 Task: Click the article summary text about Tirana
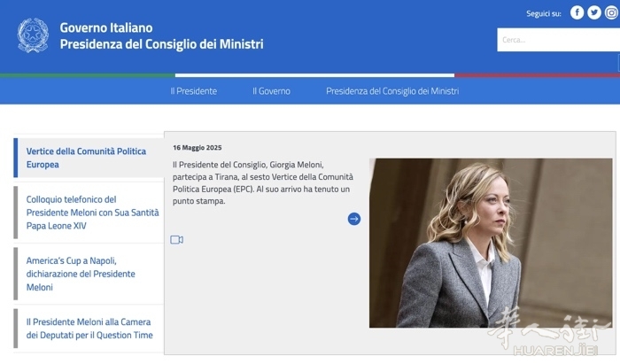point(263,182)
